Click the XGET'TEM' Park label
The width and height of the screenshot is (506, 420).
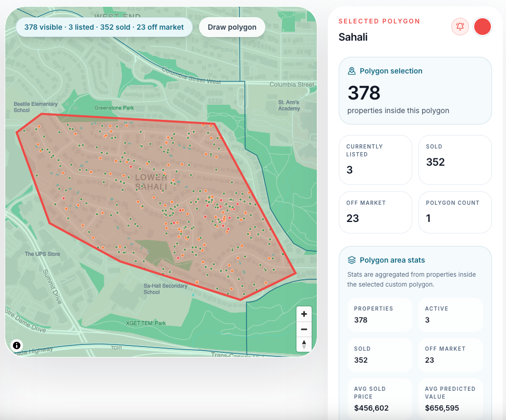(x=145, y=323)
